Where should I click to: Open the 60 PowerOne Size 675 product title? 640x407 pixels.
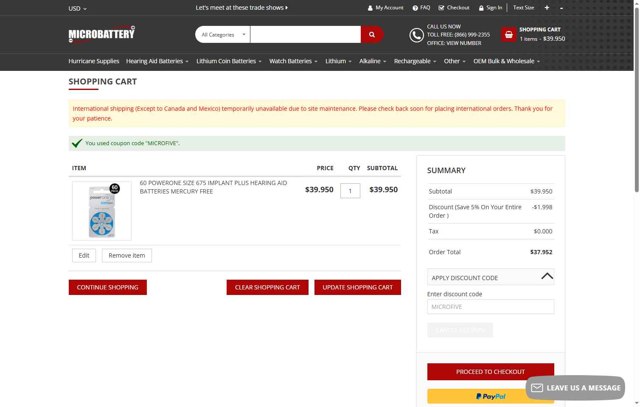pos(213,187)
